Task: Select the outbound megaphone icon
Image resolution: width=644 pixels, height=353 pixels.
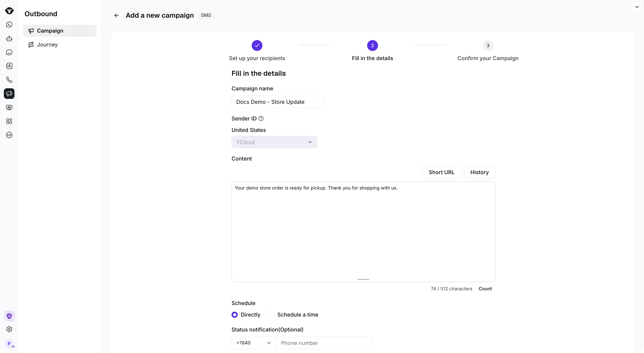Action: click(9, 94)
